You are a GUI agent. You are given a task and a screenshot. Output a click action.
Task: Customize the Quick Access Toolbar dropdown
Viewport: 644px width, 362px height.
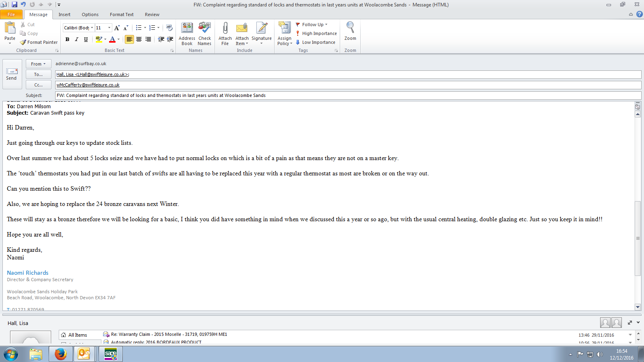coord(59,5)
